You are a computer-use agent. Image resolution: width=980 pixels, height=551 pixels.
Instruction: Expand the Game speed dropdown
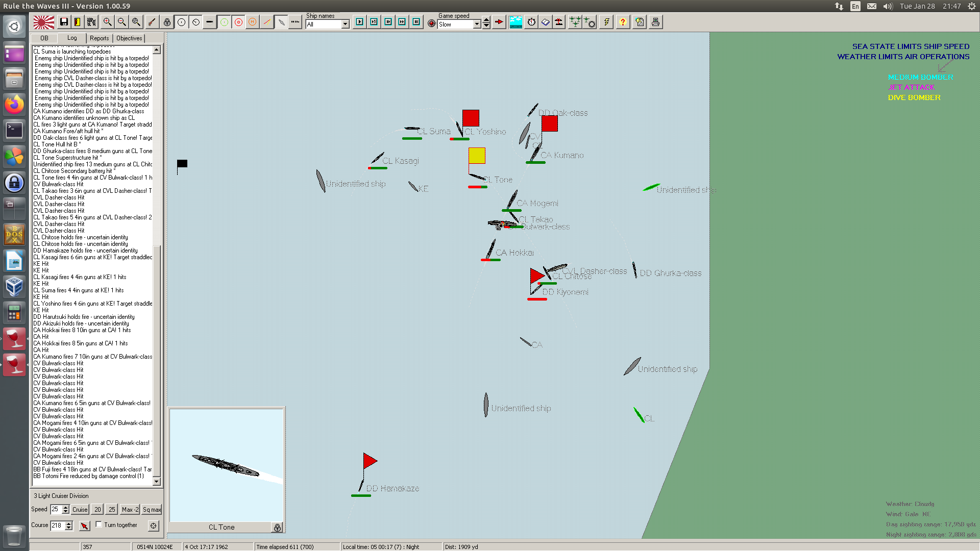pos(477,24)
